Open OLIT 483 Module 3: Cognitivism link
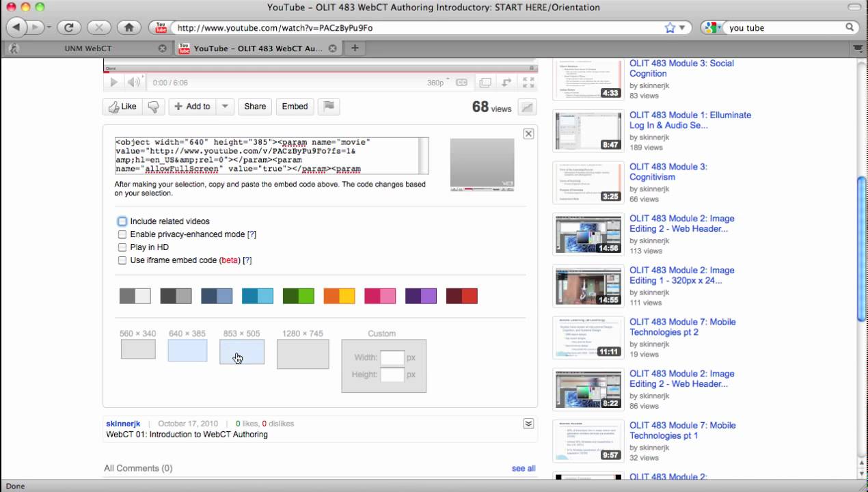This screenshot has height=492, width=868. [668, 172]
